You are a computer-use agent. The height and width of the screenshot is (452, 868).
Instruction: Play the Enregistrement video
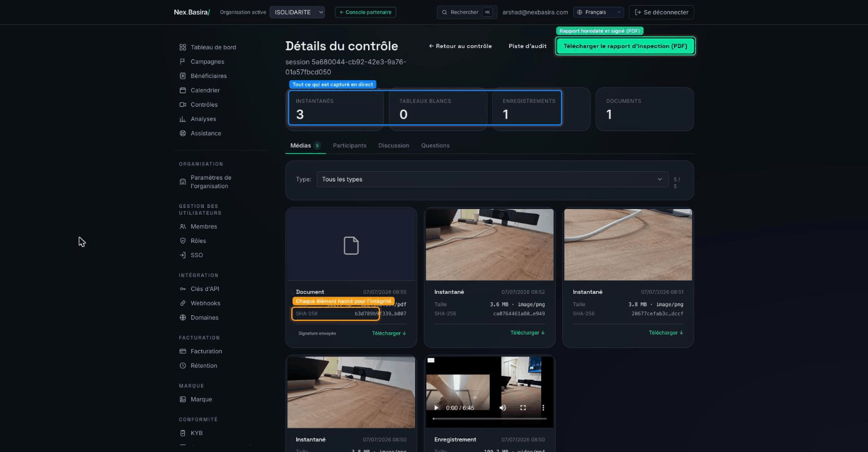pos(436,408)
